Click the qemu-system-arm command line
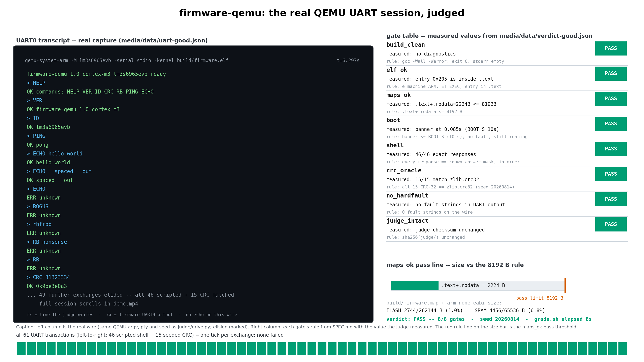Image resolution: width=644 pixels, height=362 pixels. (x=127, y=61)
